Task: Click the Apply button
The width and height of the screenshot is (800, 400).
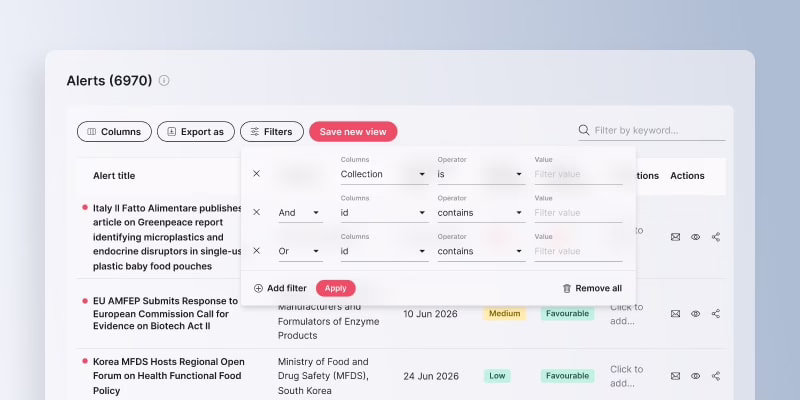Action: 336,288
